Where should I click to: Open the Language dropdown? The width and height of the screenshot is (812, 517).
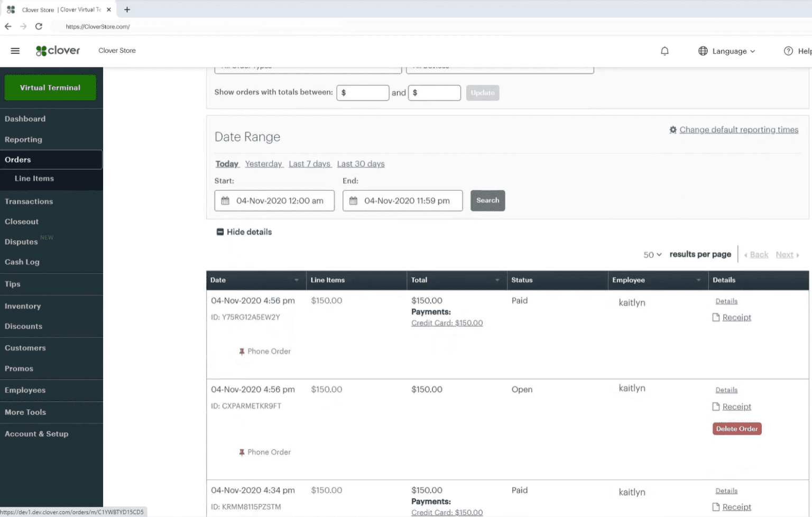727,51
